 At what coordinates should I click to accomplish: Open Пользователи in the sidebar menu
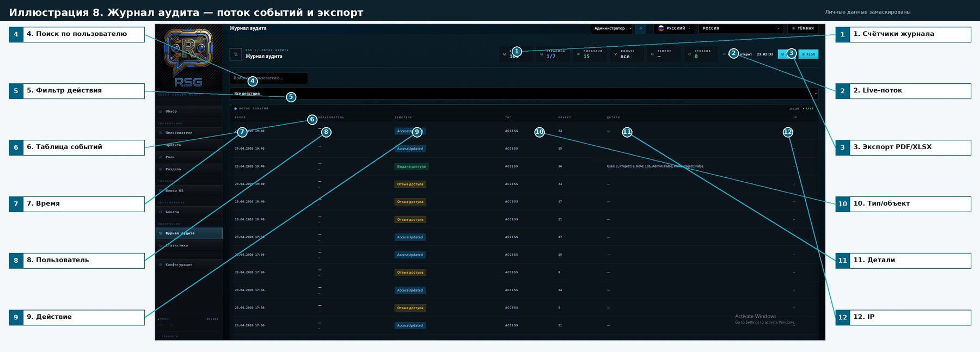tap(179, 133)
